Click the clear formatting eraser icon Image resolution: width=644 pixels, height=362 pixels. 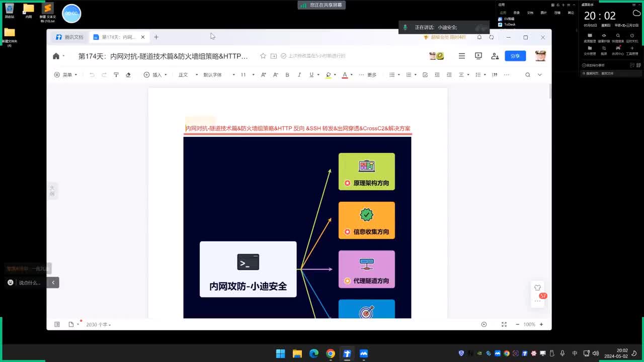pos(128,75)
